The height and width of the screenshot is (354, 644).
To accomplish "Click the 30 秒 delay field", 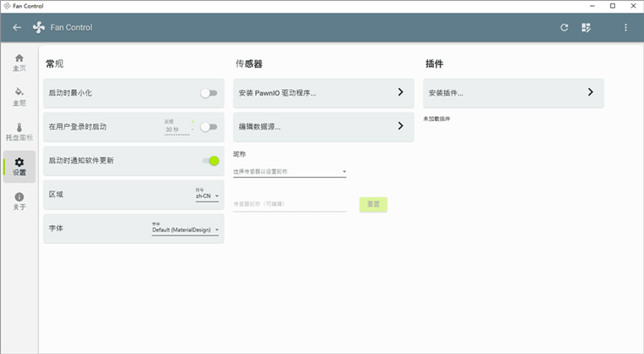I will pos(176,130).
